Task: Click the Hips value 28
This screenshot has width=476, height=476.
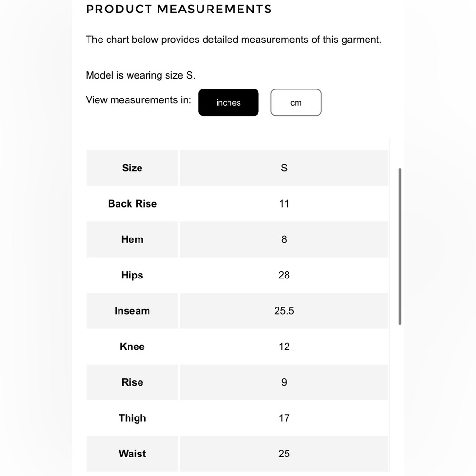Action: pyautogui.click(x=284, y=275)
